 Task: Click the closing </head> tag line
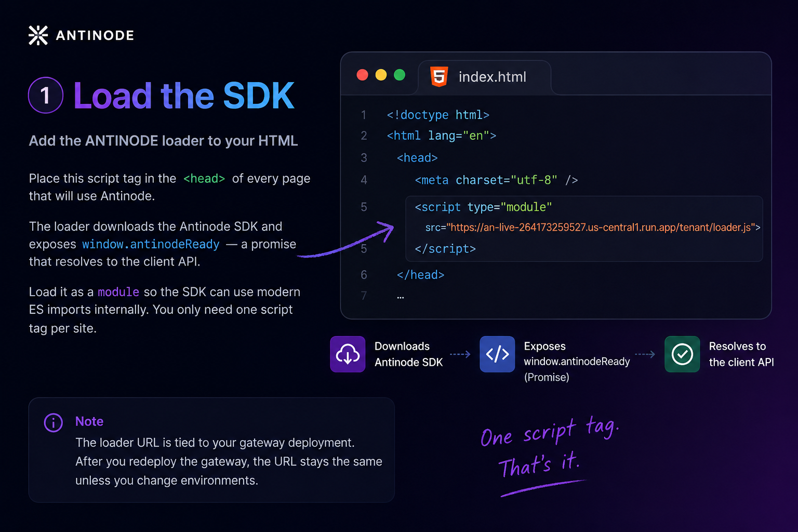(421, 275)
